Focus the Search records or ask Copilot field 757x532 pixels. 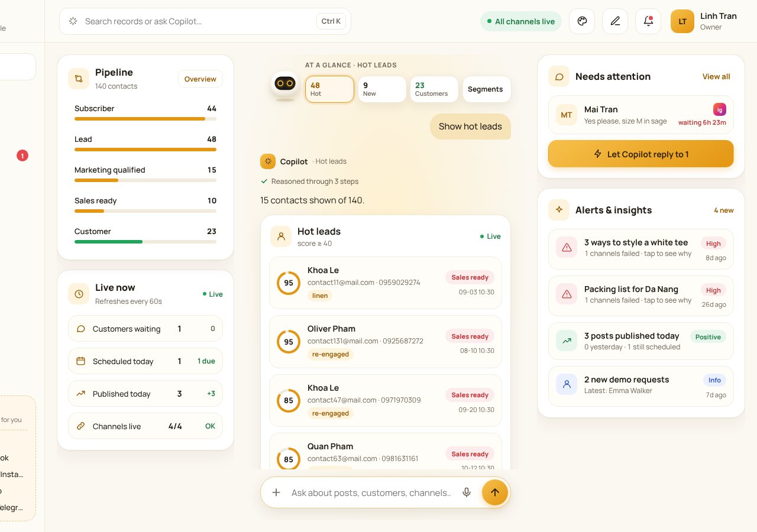pyautogui.click(x=205, y=21)
